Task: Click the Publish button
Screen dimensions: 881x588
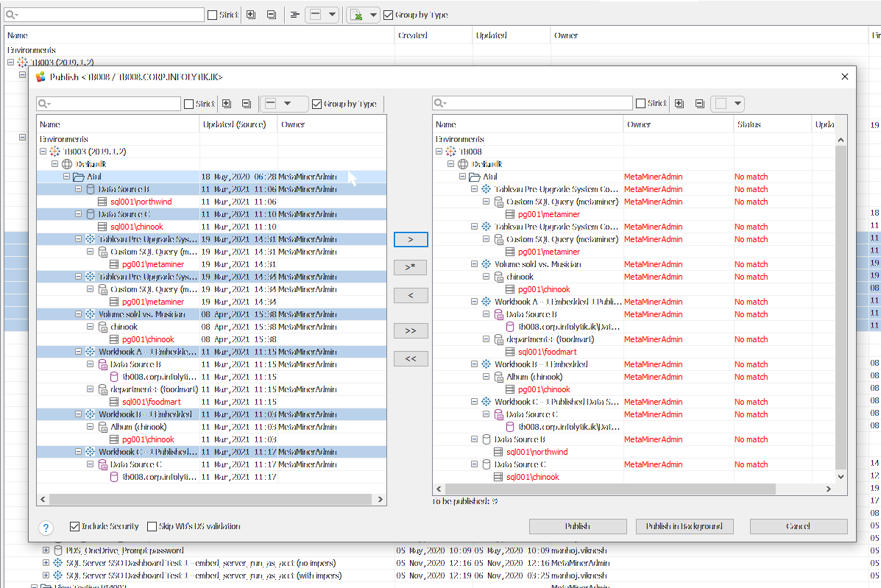Action: (x=578, y=526)
